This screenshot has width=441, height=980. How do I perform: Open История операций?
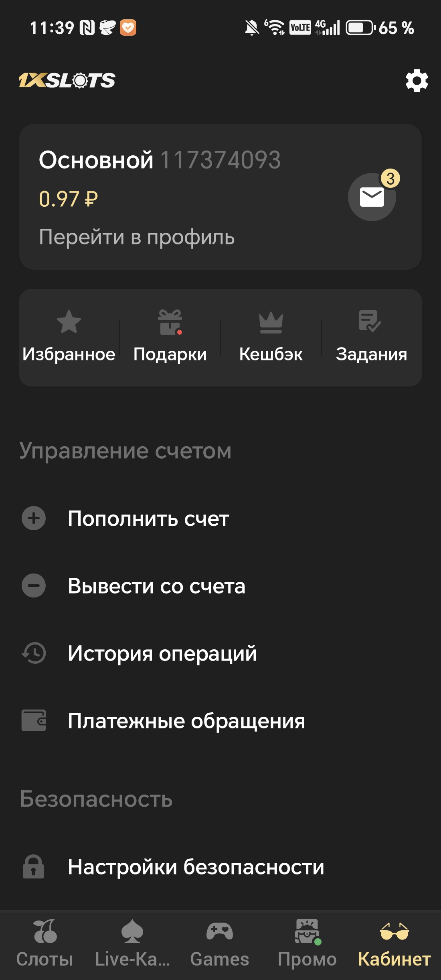click(162, 653)
